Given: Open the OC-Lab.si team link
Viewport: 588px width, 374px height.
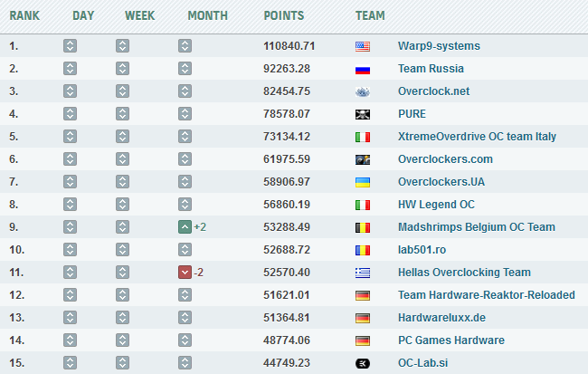Looking at the screenshot, I should (x=423, y=363).
